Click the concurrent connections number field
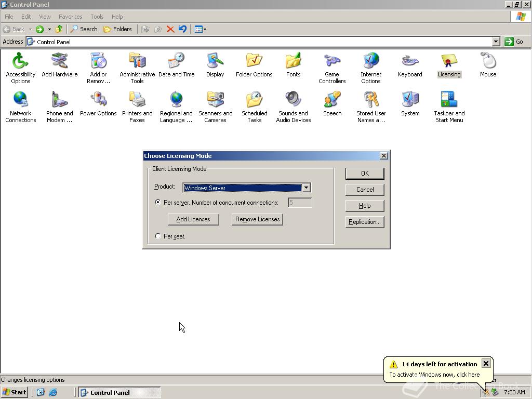Viewport: 532px width, 399px height. point(300,203)
